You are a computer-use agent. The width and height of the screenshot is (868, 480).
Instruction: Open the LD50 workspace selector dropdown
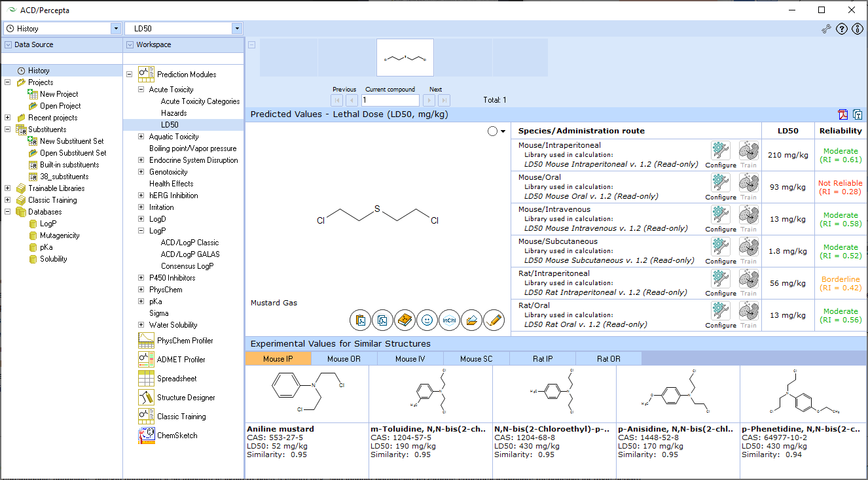tap(237, 28)
